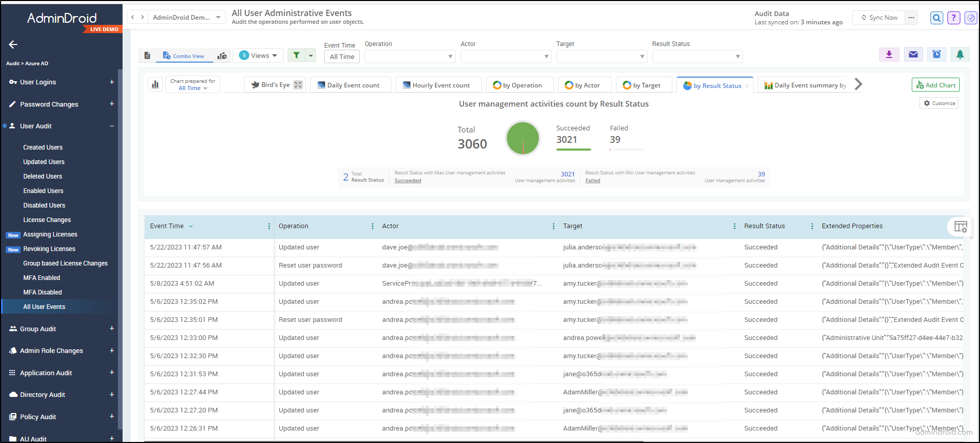Open Event Time column menu dots
This screenshot has height=443, width=980.
[x=269, y=226]
